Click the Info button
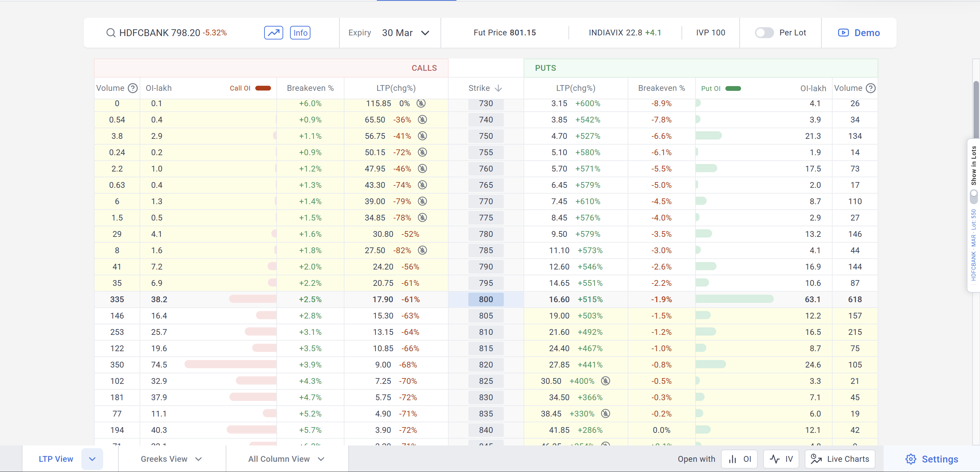This screenshot has height=472, width=980. pos(300,33)
